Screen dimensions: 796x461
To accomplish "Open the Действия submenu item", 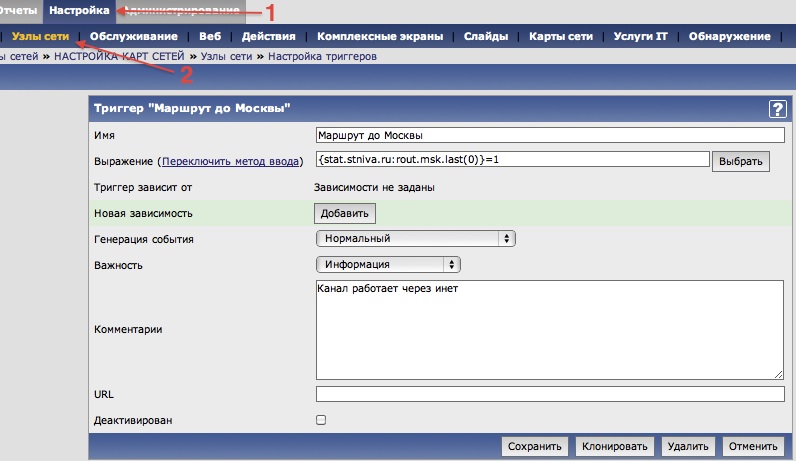I will [x=261, y=37].
